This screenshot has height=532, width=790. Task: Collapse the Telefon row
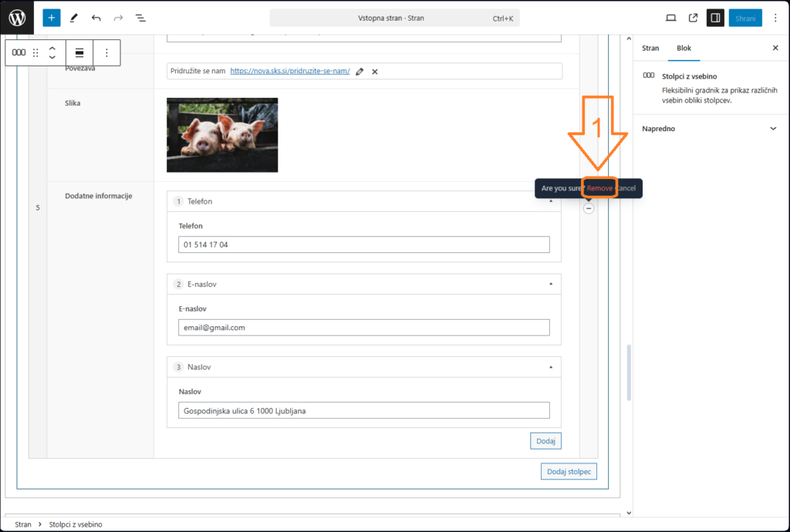pos(551,201)
